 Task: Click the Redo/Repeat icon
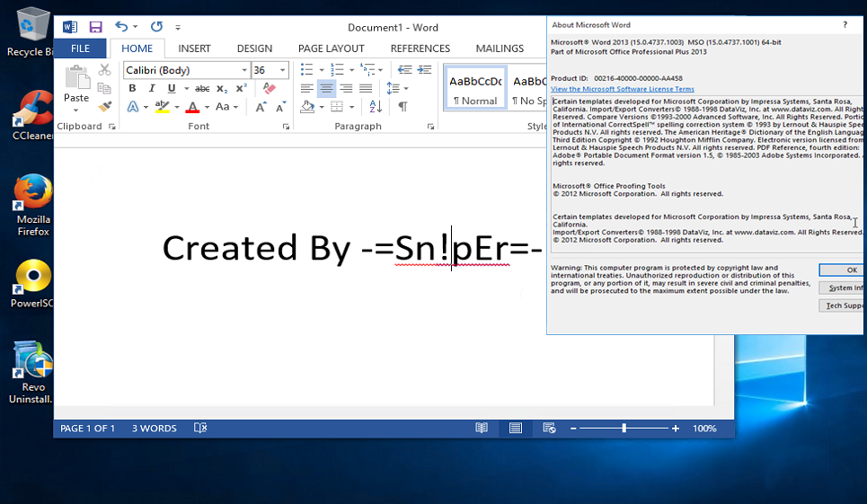(157, 27)
